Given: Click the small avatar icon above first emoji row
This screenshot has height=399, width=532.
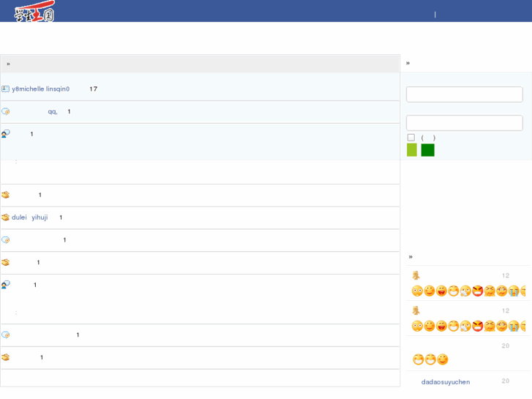Looking at the screenshot, I should coord(416,275).
